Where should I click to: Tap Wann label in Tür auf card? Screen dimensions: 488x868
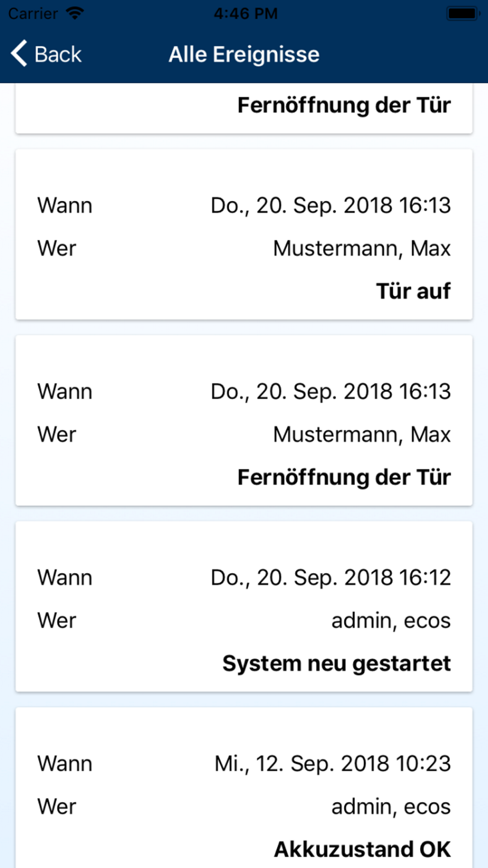pyautogui.click(x=65, y=206)
